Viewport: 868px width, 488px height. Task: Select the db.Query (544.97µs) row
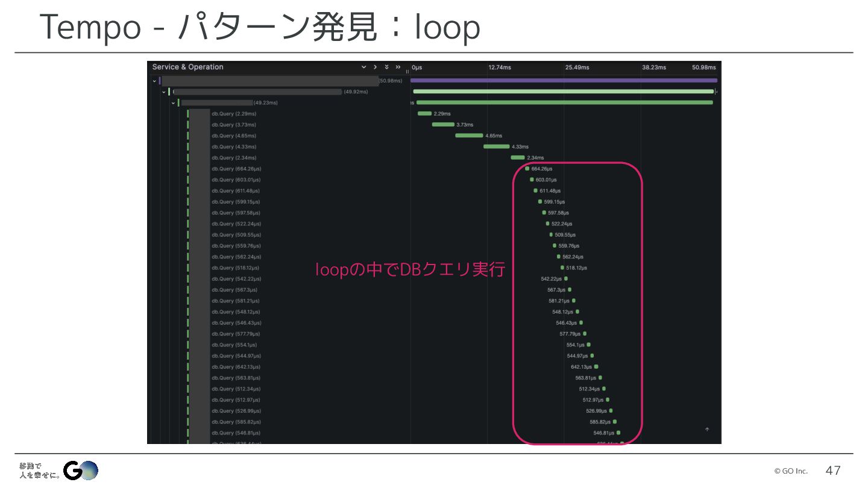point(236,356)
